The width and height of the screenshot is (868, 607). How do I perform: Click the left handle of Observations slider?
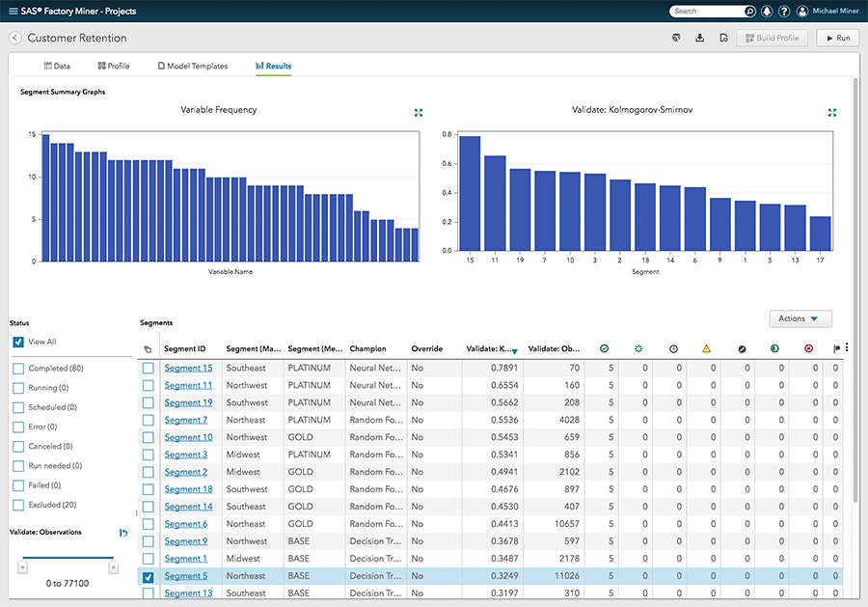(x=22, y=566)
